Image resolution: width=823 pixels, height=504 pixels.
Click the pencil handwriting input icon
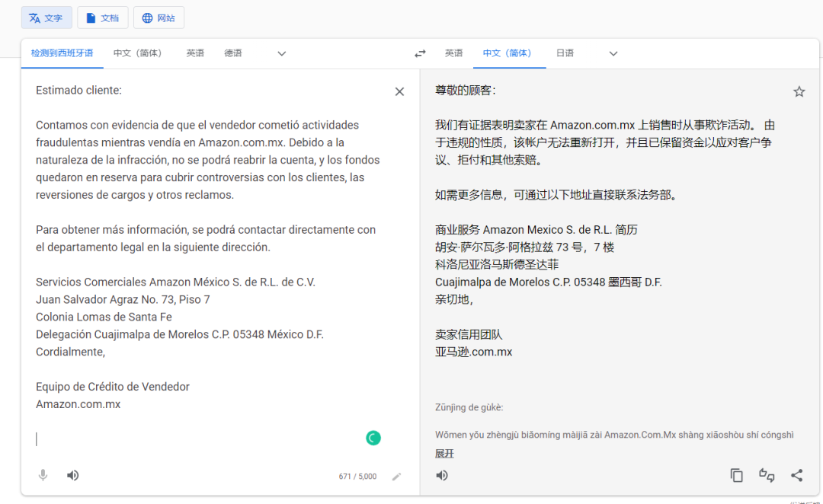396,476
